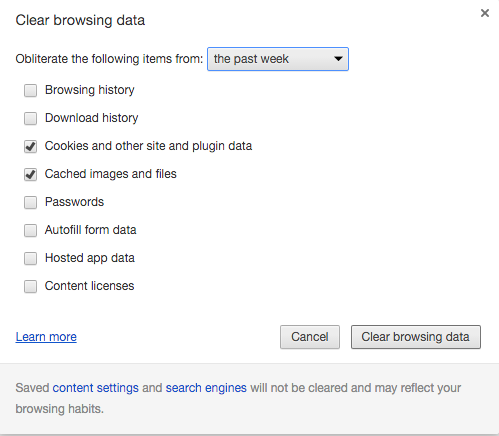
Task: Click the 'Browsing history' label text
Action: (90, 90)
